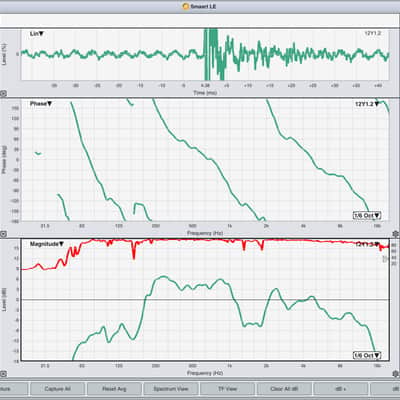400x400 pixels.
Task: Switch to TF View
Action: coord(227,389)
